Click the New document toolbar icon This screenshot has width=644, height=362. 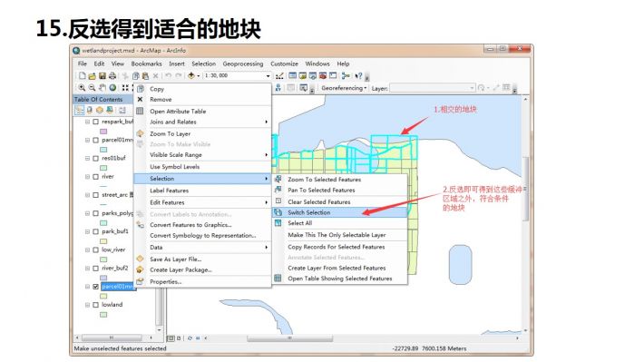point(83,75)
